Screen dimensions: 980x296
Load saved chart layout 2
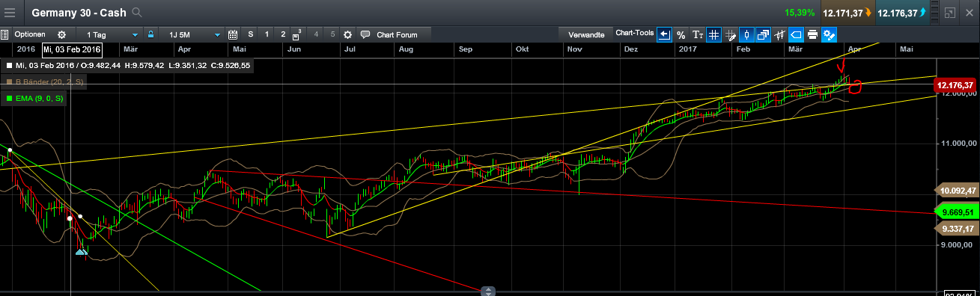283,34
